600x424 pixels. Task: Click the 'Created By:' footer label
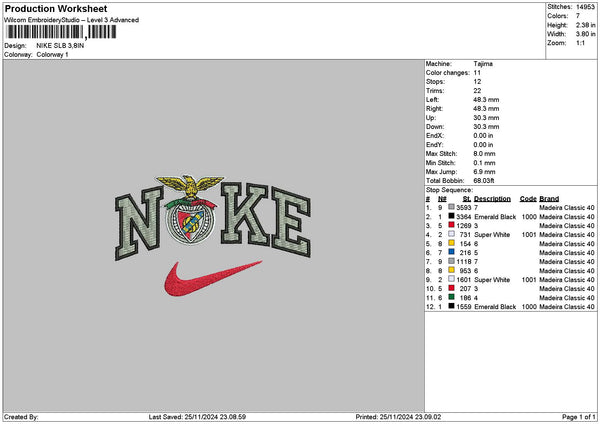21,417
